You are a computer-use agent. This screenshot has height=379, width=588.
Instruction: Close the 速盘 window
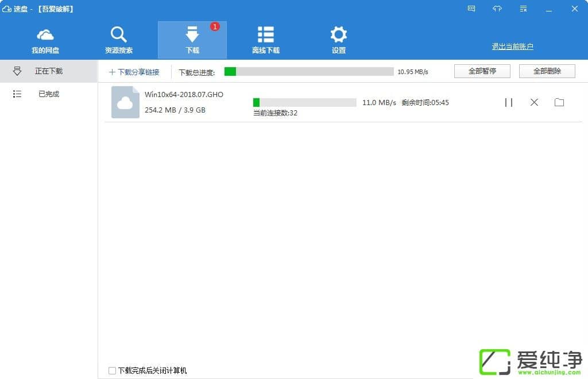click(574, 9)
